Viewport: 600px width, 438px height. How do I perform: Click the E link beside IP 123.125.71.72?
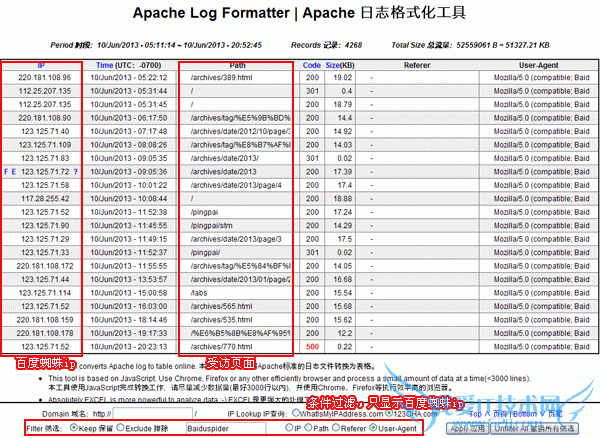13,172
